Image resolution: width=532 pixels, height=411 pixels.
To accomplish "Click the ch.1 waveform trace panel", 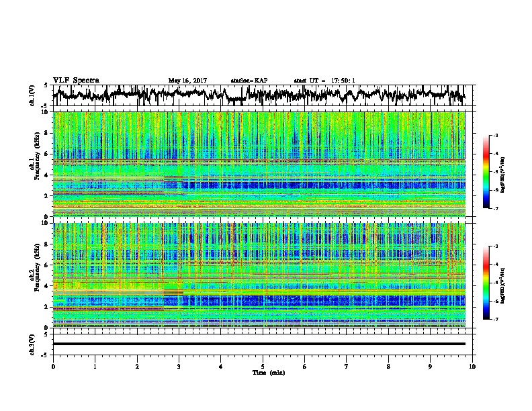I will click(x=262, y=95).
